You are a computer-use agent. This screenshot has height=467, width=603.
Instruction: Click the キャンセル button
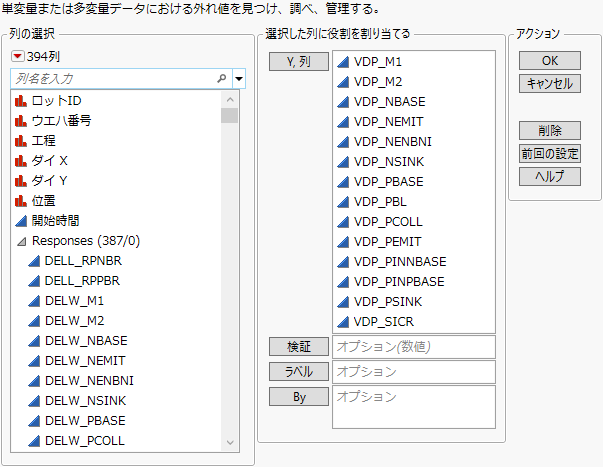[x=550, y=83]
